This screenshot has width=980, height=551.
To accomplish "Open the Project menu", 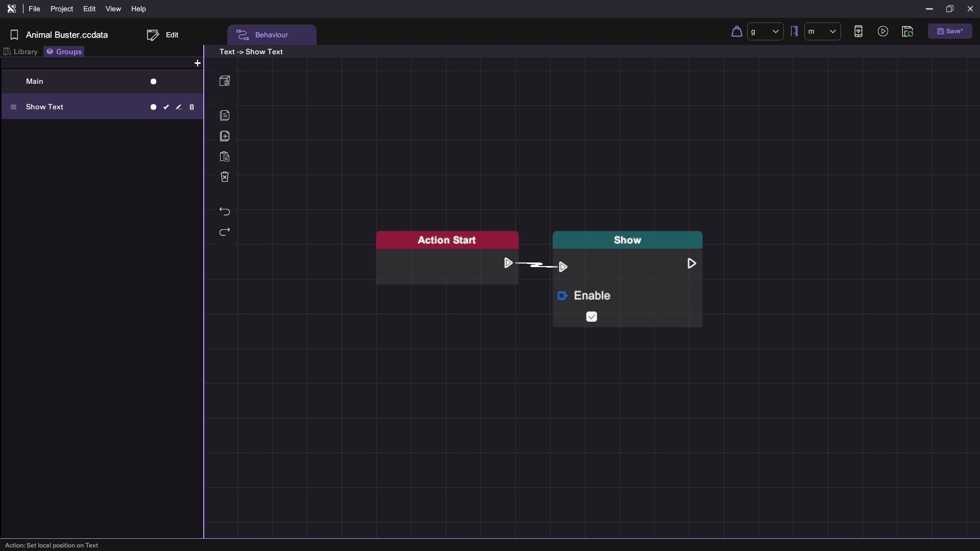I will coord(61,9).
